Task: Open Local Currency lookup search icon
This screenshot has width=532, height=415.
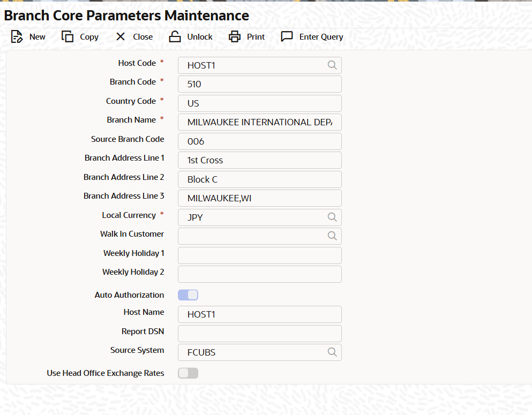Action: click(332, 217)
